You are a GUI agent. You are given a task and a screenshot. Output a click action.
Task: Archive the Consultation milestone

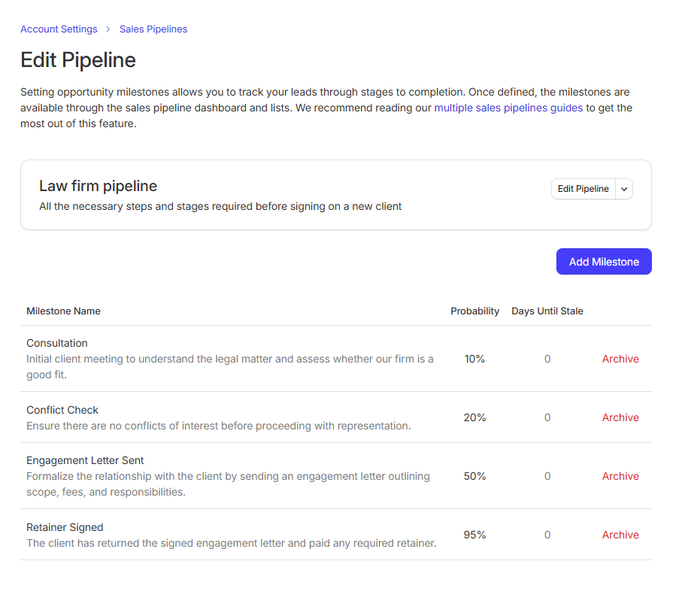tap(620, 359)
